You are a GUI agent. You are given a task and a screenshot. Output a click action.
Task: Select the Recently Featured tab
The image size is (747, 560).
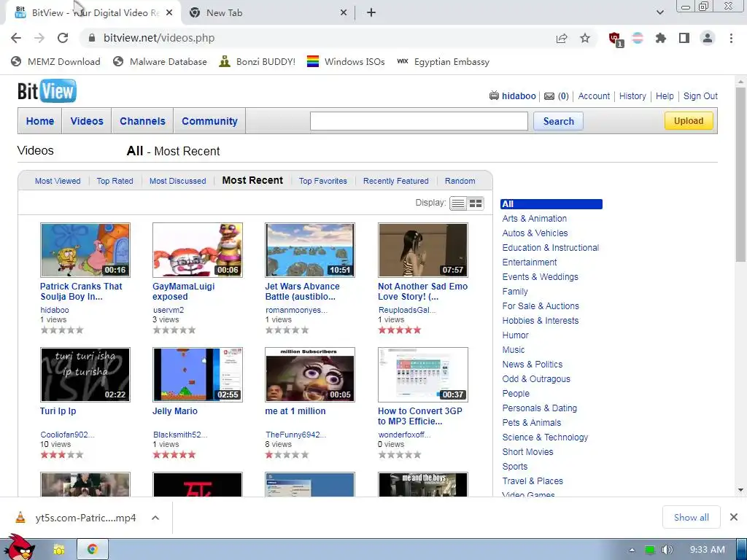pyautogui.click(x=396, y=181)
